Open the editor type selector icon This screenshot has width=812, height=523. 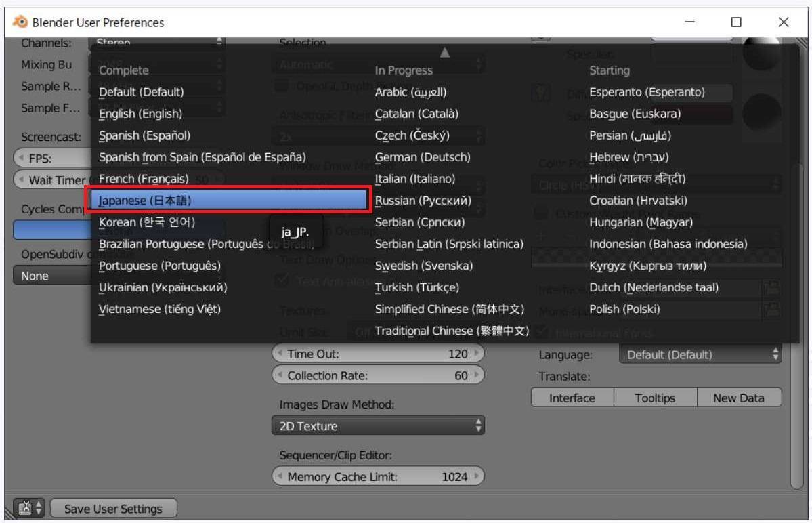pos(29,508)
